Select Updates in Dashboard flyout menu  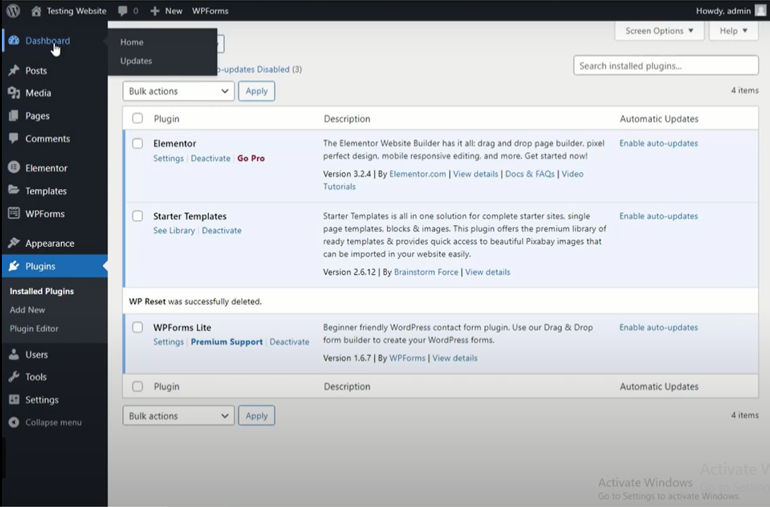coord(136,61)
